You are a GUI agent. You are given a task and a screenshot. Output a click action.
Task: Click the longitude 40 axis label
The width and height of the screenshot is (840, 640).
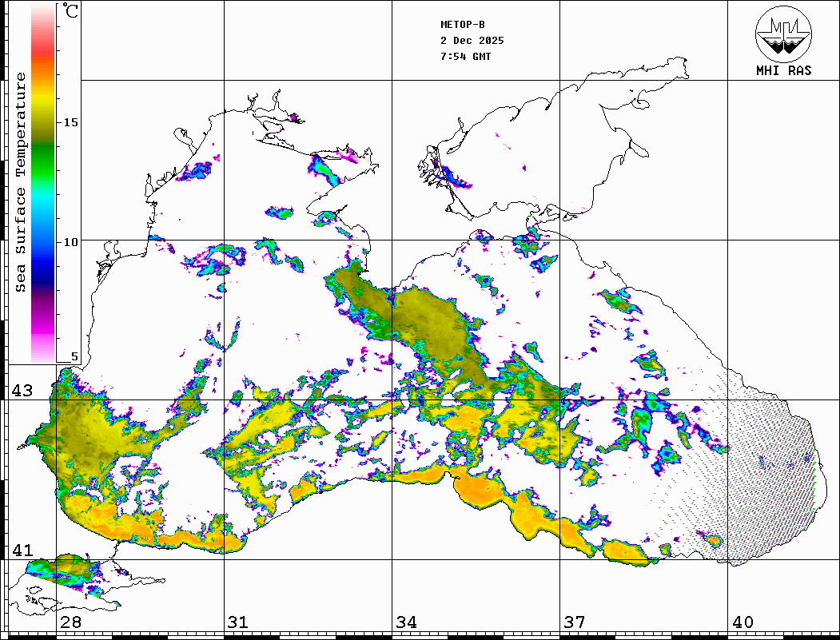click(742, 622)
